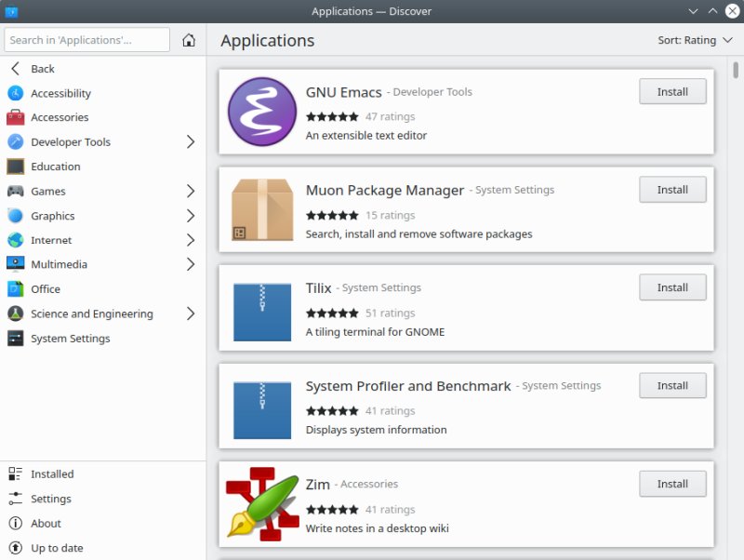Open the Settings sidebar entry

tap(50, 499)
